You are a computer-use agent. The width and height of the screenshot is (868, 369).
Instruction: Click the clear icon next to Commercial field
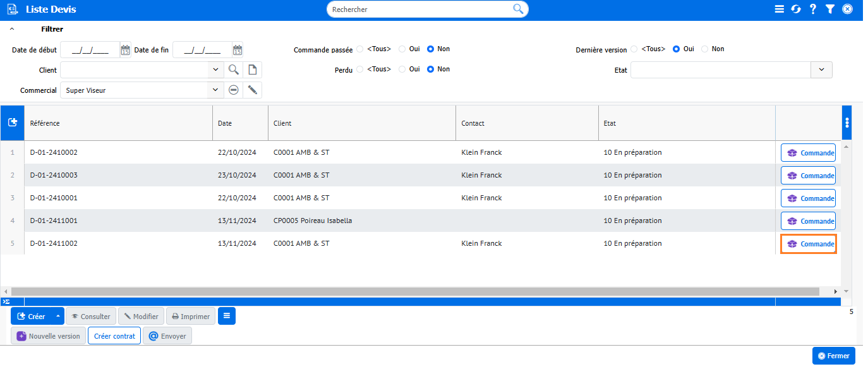(x=234, y=90)
